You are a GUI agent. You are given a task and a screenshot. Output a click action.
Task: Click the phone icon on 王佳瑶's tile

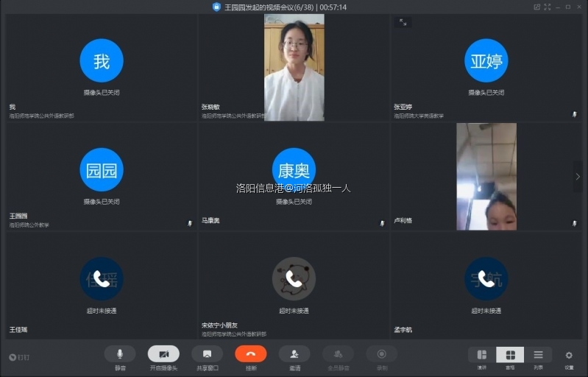102,279
